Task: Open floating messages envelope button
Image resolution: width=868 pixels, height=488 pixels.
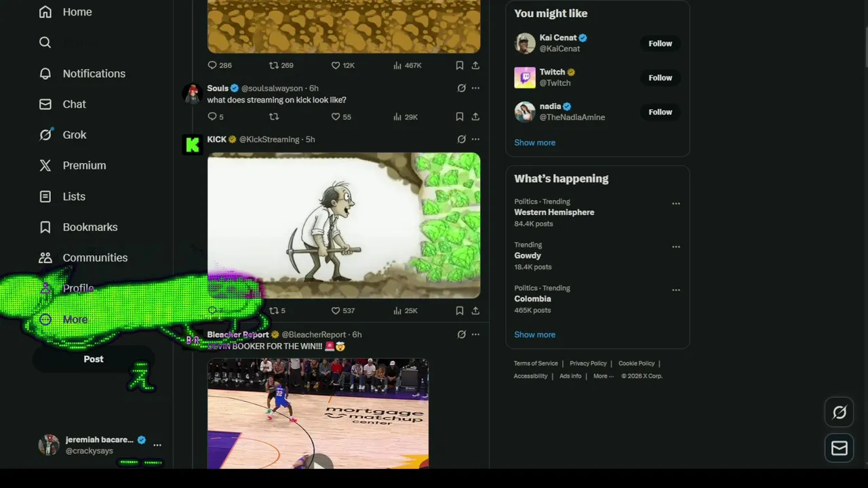Action: pyautogui.click(x=840, y=448)
